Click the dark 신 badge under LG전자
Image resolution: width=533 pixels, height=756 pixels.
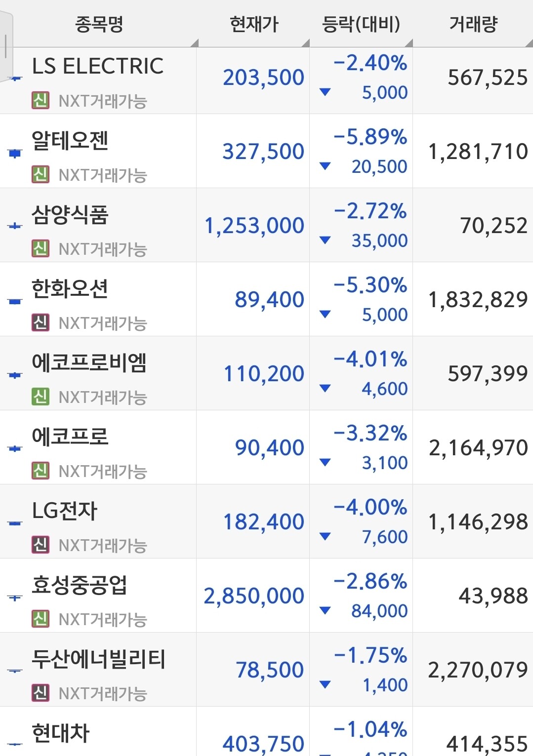[41, 545]
